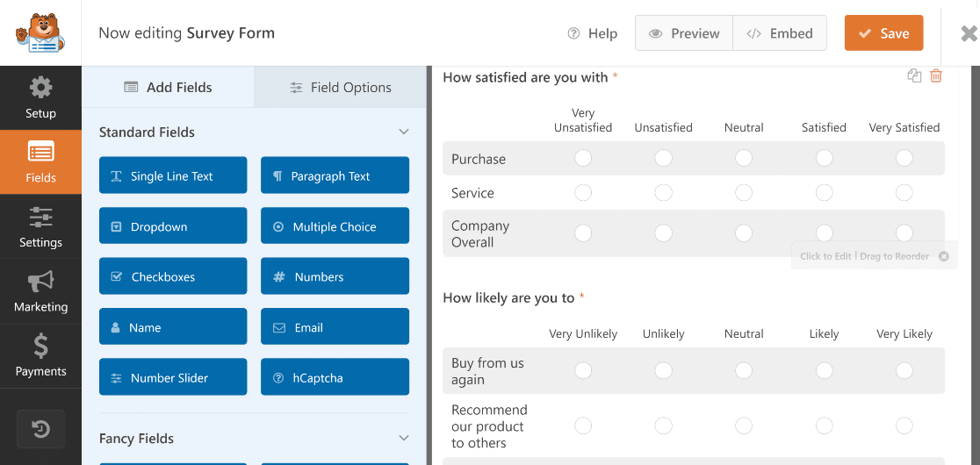
Task: Close the form builder with X
Action: coord(969,33)
